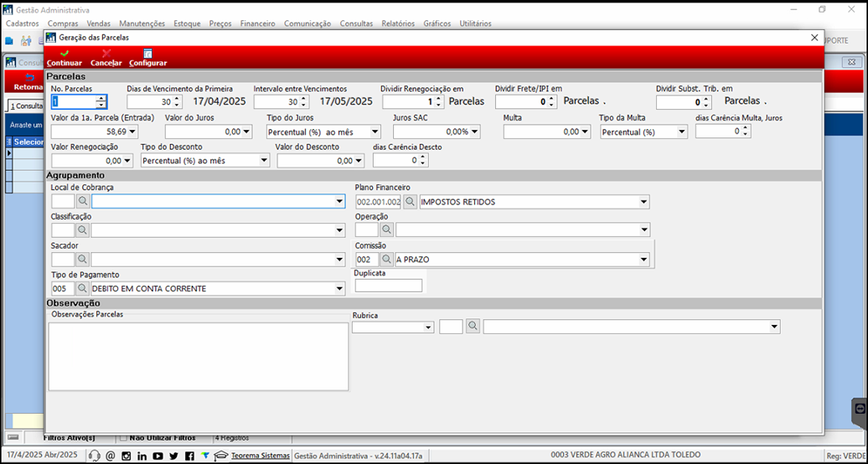Open the YouTube icon in status bar
Viewport: 868px width, 464px height.
click(158, 456)
